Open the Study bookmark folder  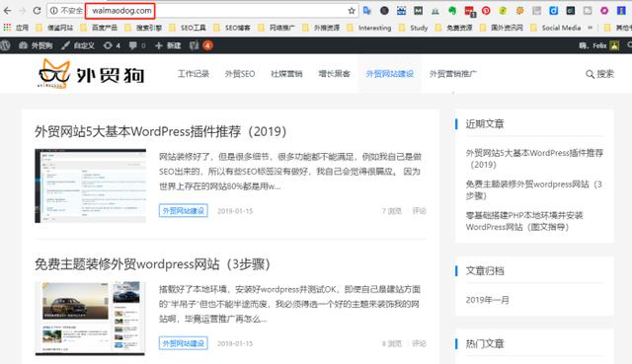click(x=413, y=28)
